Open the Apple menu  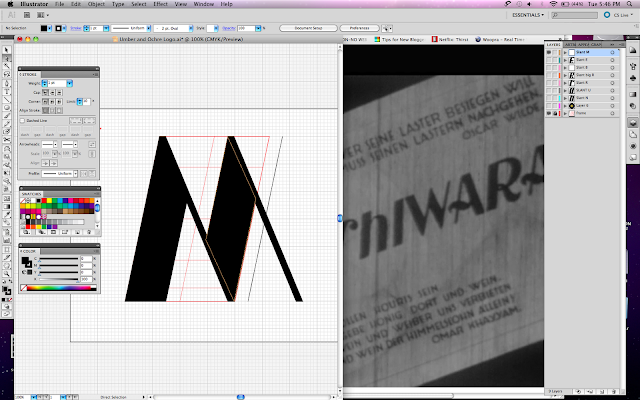click(x=11, y=4)
